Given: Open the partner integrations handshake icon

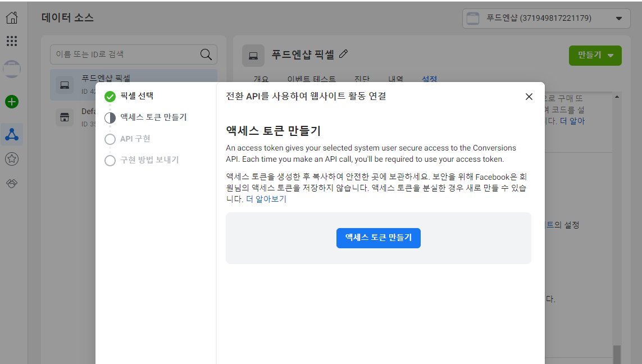Looking at the screenshot, I should click(x=12, y=184).
